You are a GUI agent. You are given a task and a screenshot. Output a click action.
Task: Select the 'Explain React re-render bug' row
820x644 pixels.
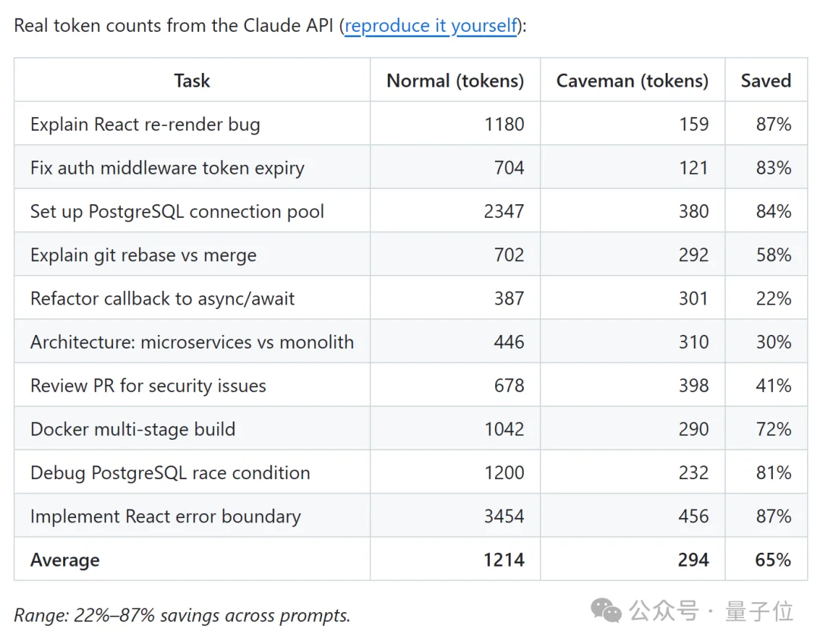(x=145, y=125)
